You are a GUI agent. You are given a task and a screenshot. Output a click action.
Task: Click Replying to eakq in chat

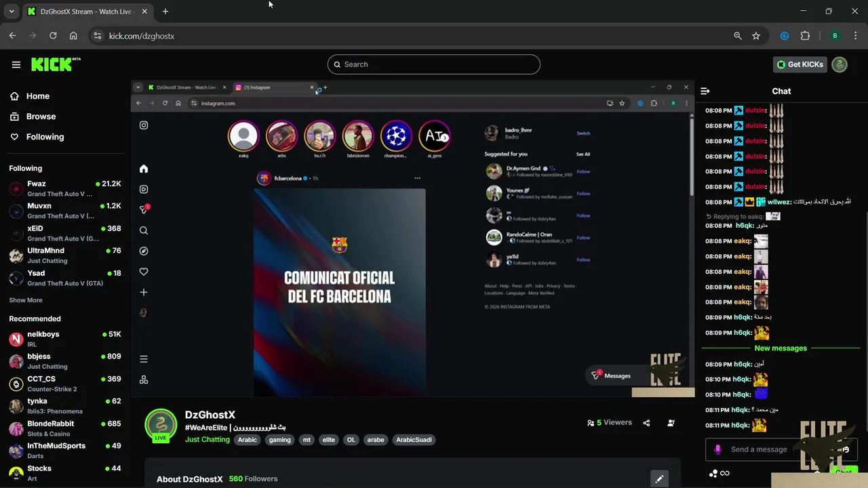[738, 216]
